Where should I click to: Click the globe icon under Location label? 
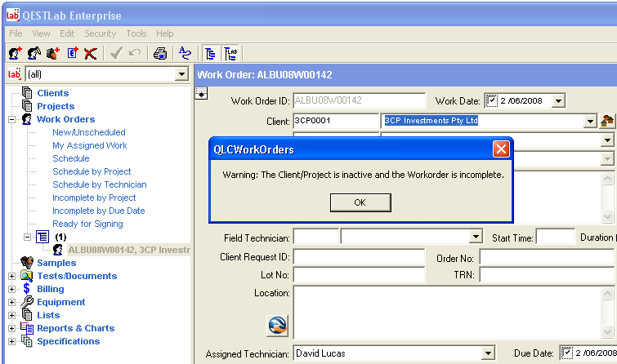279,324
